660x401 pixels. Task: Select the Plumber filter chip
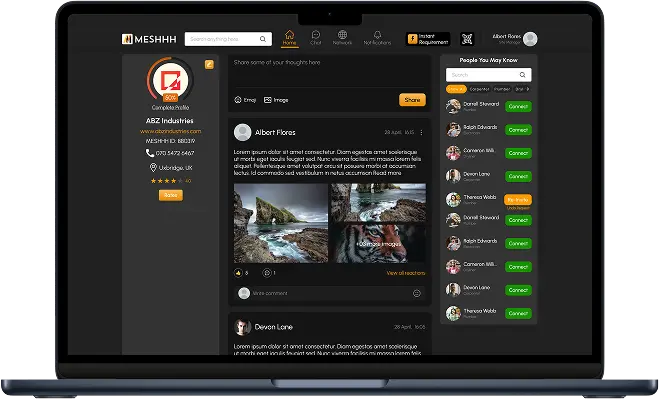[503, 89]
